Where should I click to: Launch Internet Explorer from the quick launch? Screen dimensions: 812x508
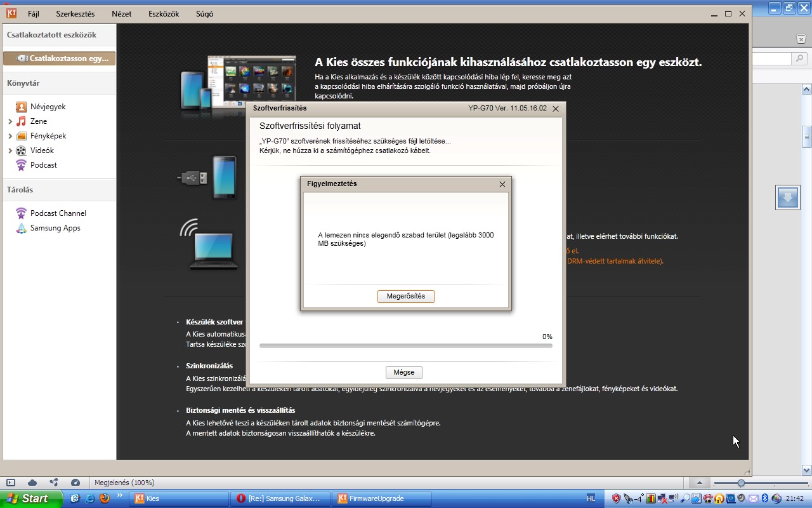pyautogui.click(x=89, y=498)
